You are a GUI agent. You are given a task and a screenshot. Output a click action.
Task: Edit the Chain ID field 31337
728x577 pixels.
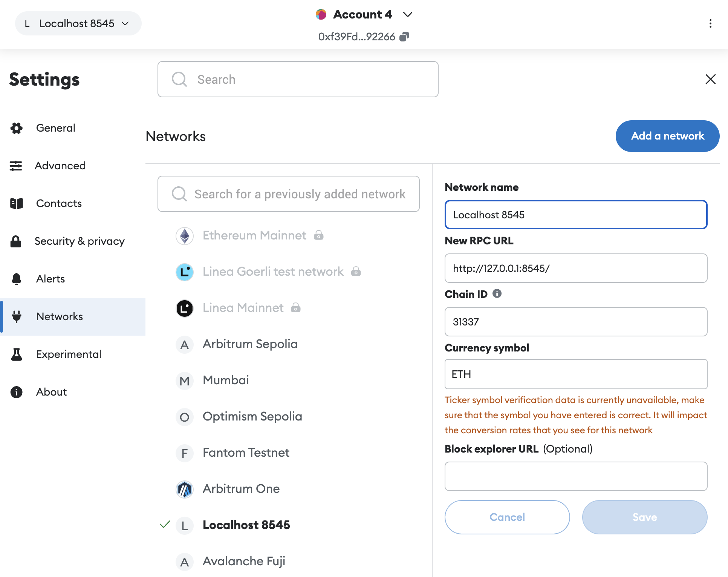576,322
